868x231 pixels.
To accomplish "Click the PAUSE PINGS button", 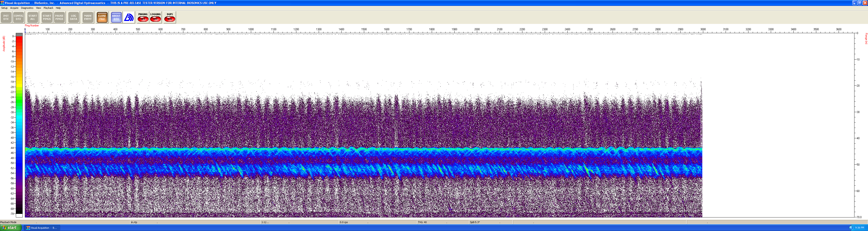I will coord(59,18).
